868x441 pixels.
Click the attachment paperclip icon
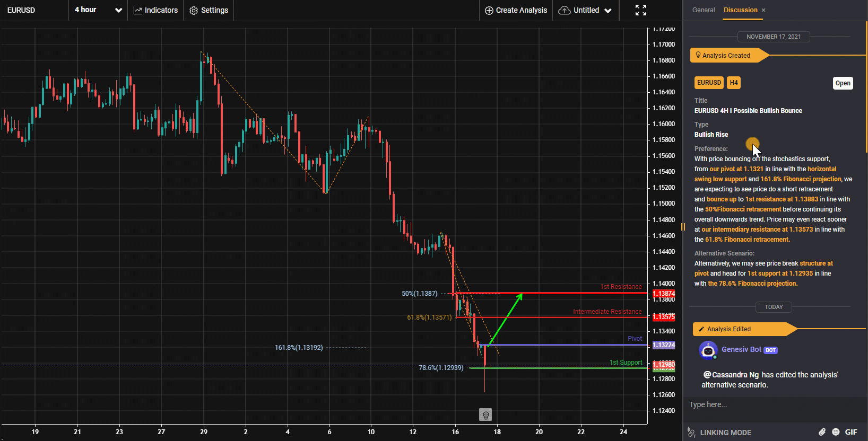(x=822, y=432)
